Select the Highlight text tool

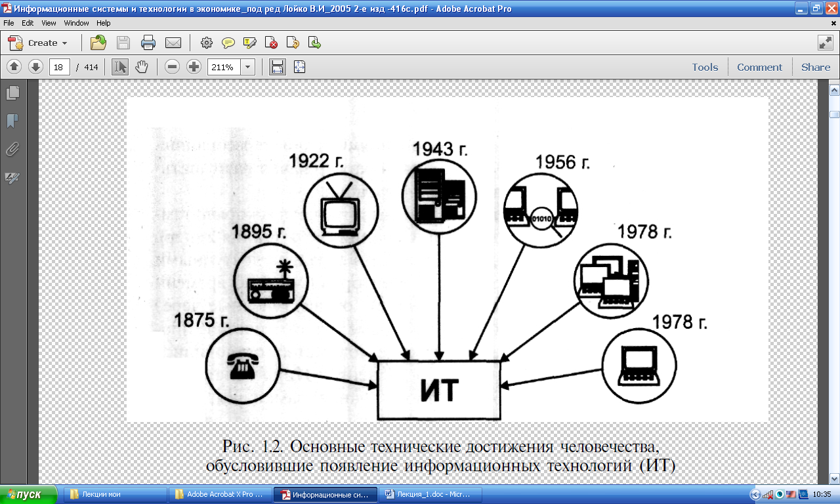[250, 43]
